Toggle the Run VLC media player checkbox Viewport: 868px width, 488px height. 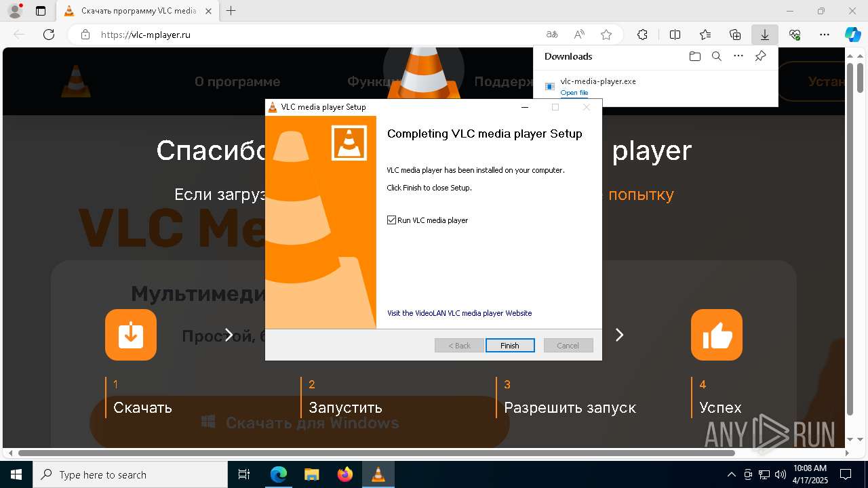point(391,220)
